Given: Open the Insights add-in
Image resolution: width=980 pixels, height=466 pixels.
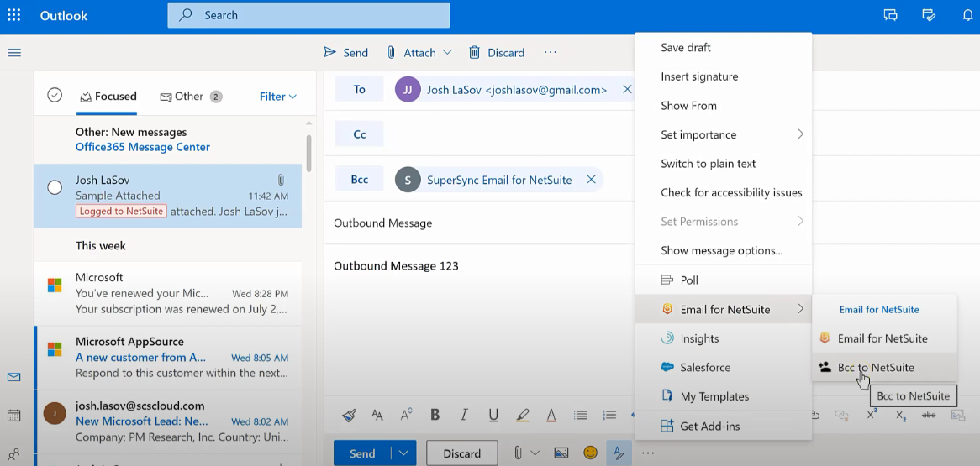Looking at the screenshot, I should pyautogui.click(x=723, y=338).
